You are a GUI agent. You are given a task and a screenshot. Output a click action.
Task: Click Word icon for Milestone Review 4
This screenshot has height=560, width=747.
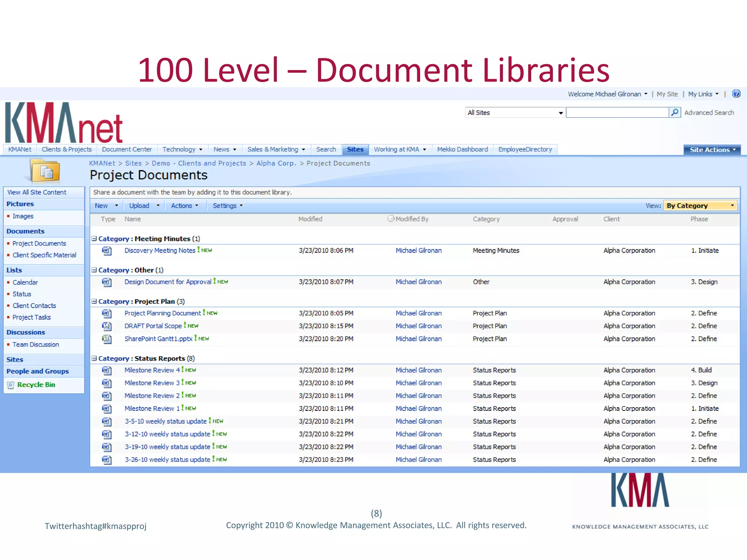click(107, 370)
